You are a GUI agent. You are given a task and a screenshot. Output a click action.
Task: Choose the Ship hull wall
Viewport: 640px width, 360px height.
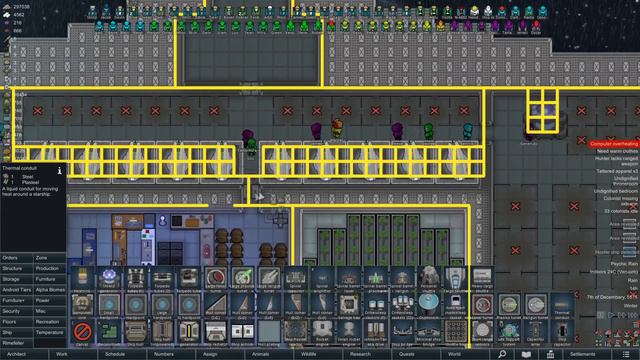[x=136, y=333]
